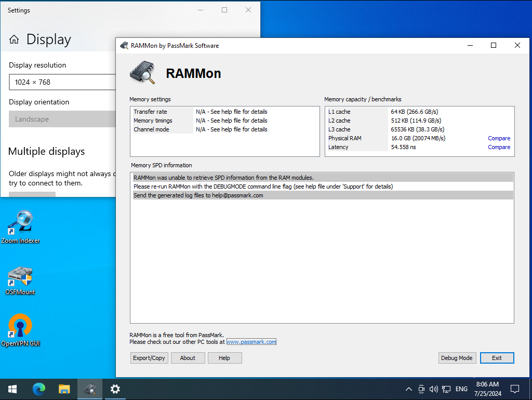Open the Start menu
532x400 pixels.
[12, 389]
